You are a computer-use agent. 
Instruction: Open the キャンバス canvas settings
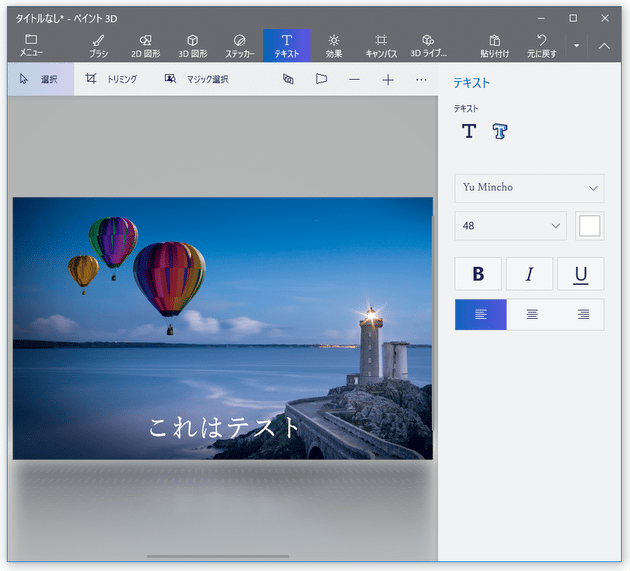point(381,45)
